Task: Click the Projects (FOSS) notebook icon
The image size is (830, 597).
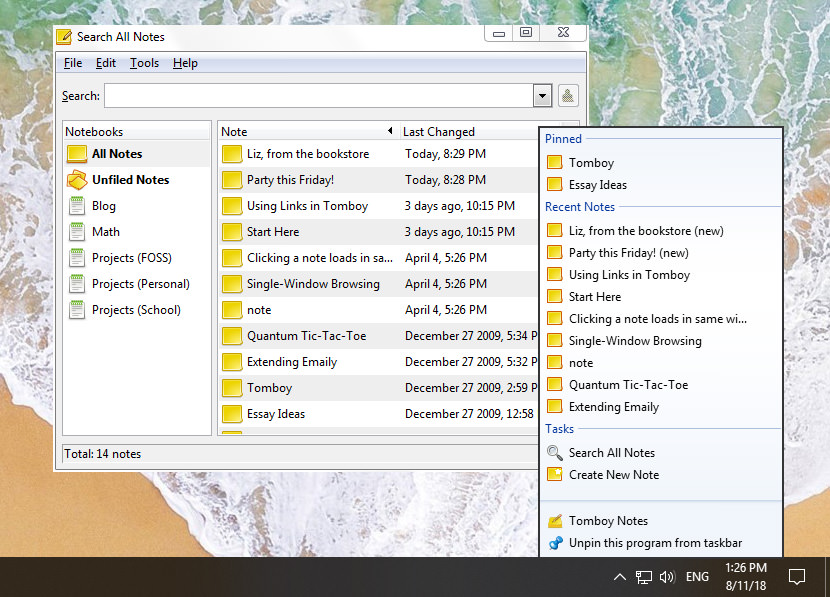Action: tap(77, 257)
